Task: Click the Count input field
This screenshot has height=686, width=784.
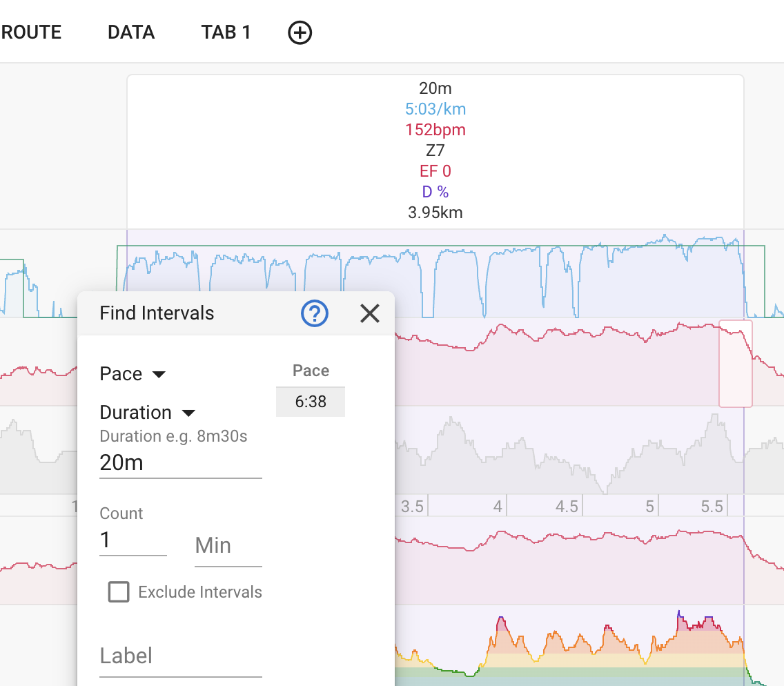Action: point(133,540)
